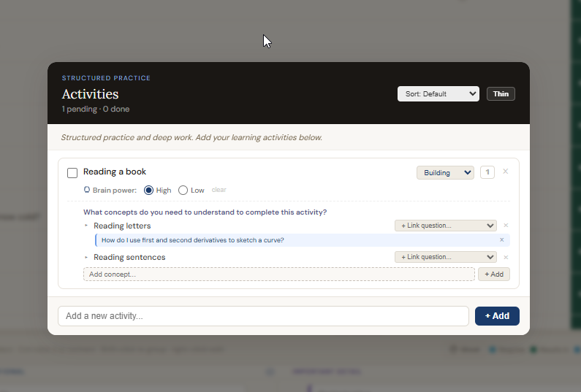Delete the Reading letters concept

click(506, 226)
